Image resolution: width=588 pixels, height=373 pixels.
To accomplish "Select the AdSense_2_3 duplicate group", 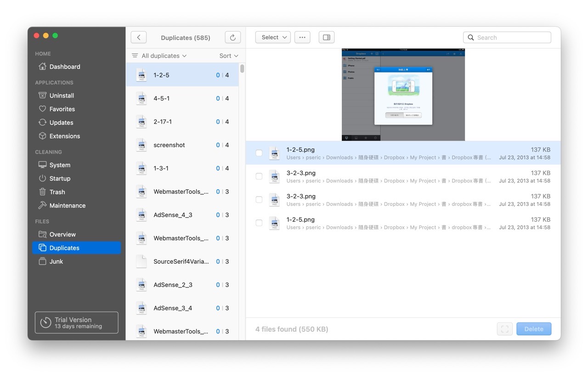I will [182, 285].
